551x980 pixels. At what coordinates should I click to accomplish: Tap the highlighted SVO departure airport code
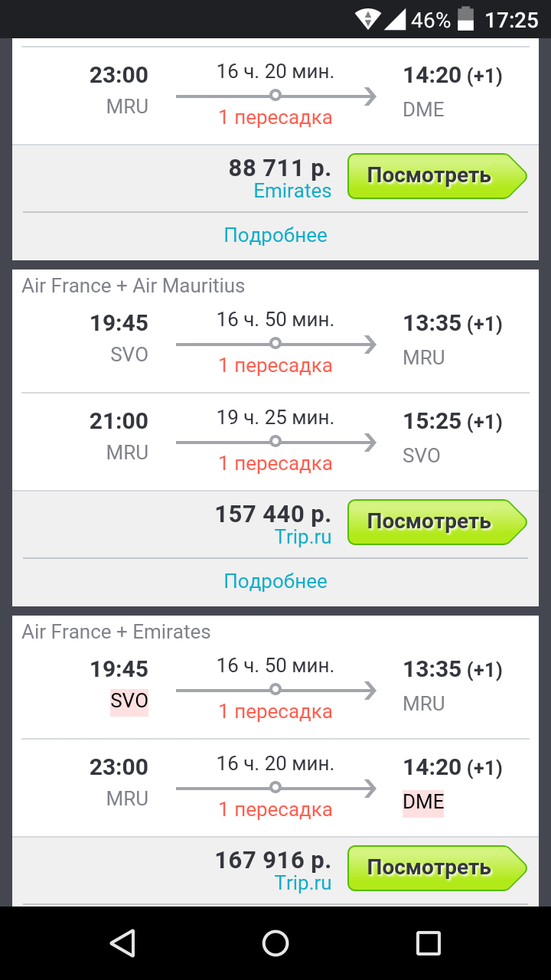(129, 701)
